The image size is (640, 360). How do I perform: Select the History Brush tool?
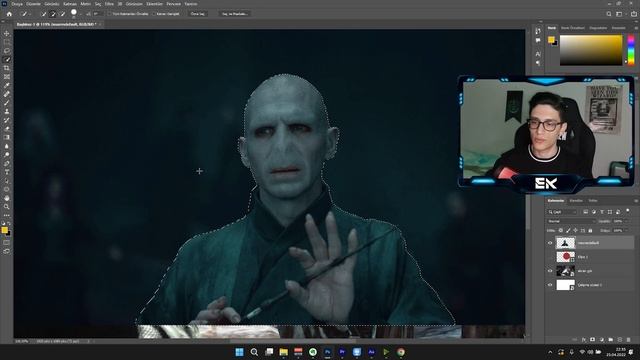coord(7,120)
